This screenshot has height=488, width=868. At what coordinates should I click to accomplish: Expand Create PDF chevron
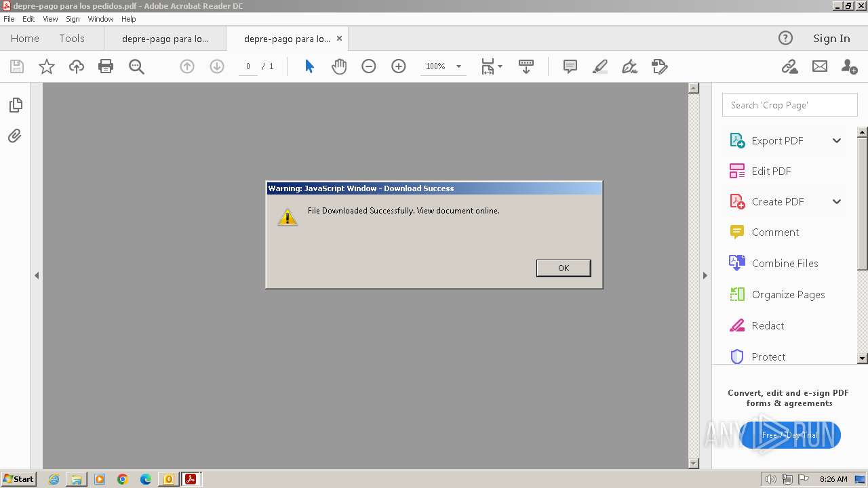[837, 201]
